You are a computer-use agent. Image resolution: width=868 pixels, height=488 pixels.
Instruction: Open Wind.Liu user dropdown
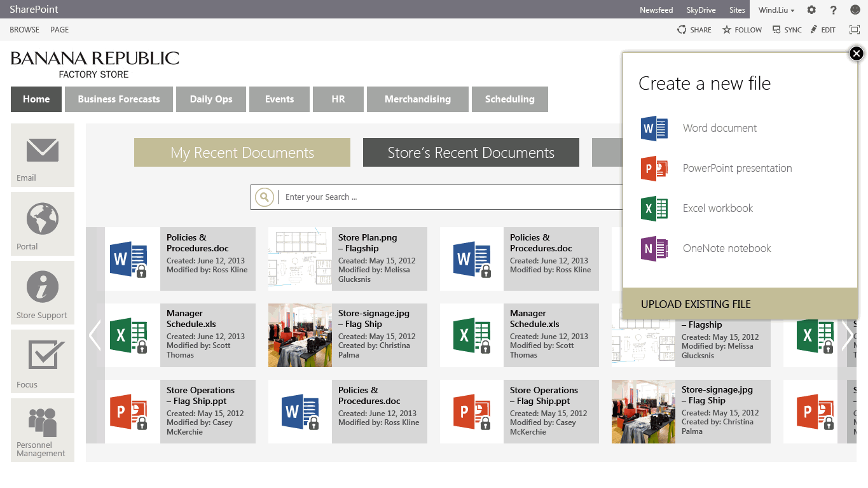click(776, 10)
